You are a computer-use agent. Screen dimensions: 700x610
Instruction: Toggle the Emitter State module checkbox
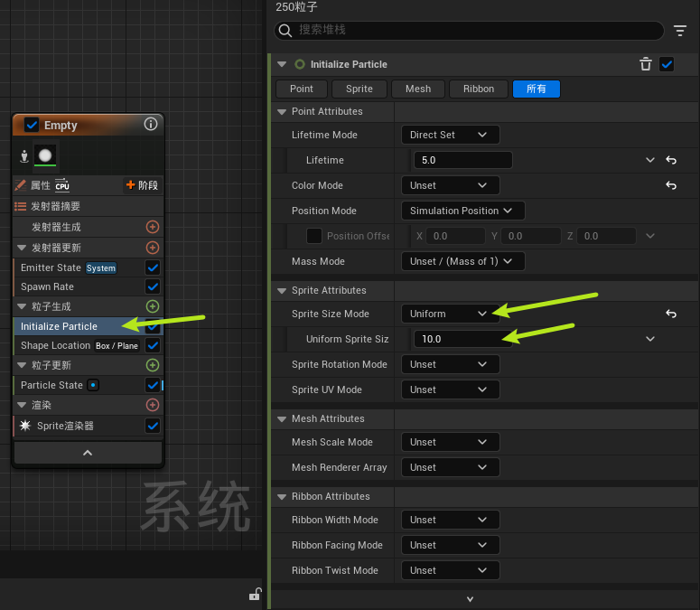pyautogui.click(x=153, y=267)
